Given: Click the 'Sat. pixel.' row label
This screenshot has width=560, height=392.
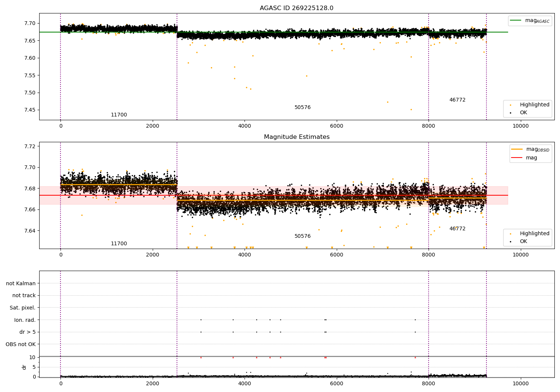Looking at the screenshot, I should pyautogui.click(x=23, y=308).
